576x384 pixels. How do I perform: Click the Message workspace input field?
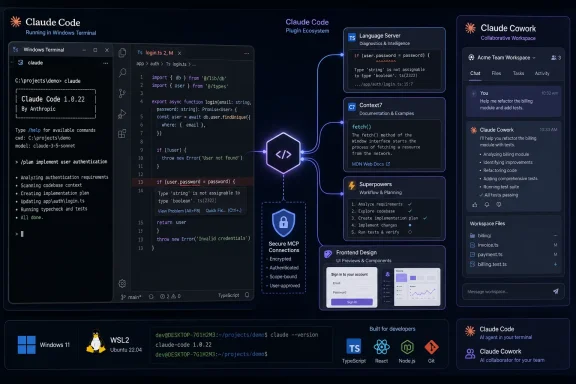point(507,292)
